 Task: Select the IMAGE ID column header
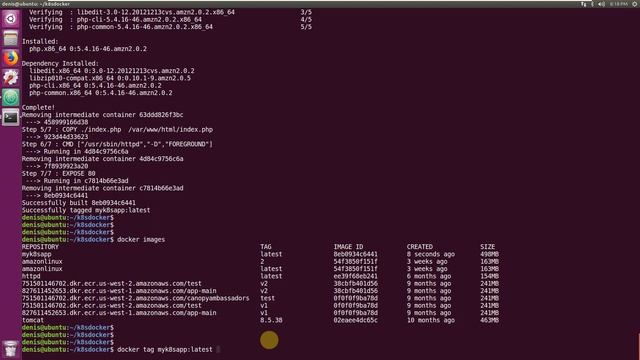click(x=348, y=247)
